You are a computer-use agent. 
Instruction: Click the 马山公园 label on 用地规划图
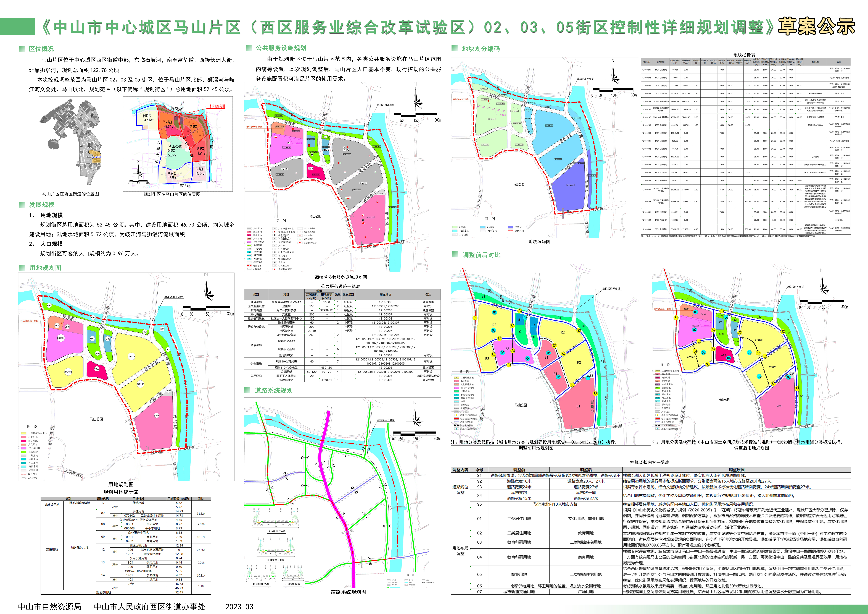pyautogui.click(x=96, y=419)
